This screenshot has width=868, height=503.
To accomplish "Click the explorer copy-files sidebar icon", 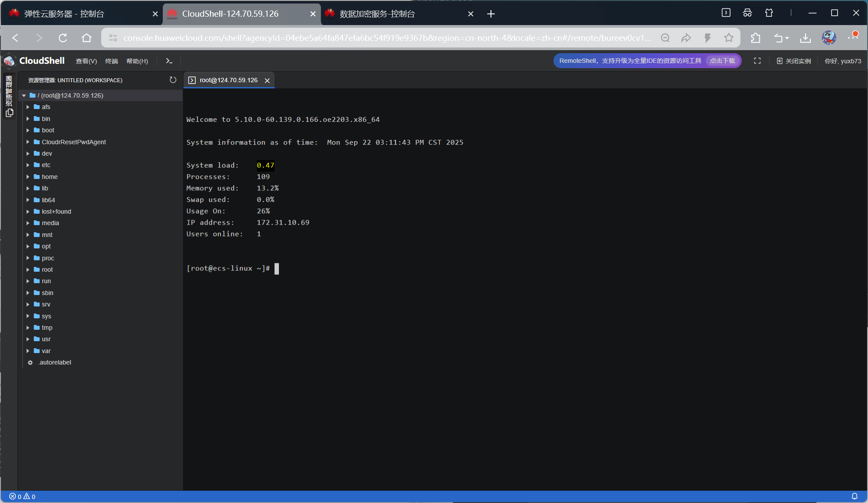I will coord(9,113).
